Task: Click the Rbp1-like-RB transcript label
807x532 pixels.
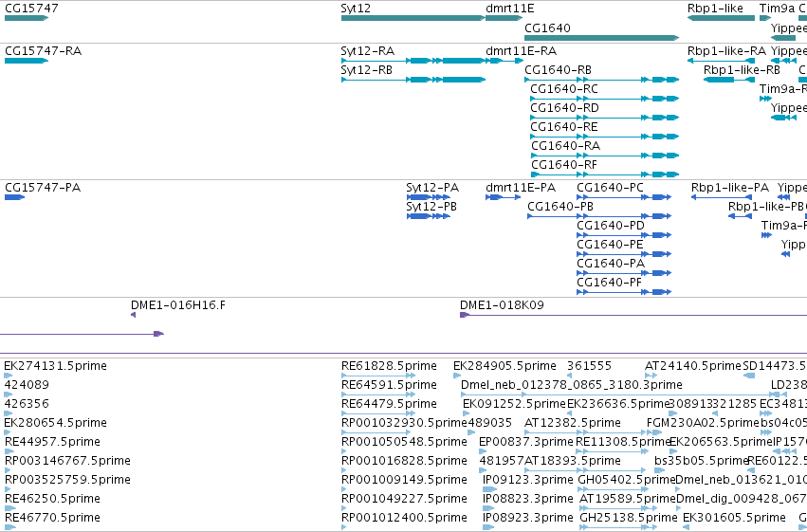Action: pos(742,69)
